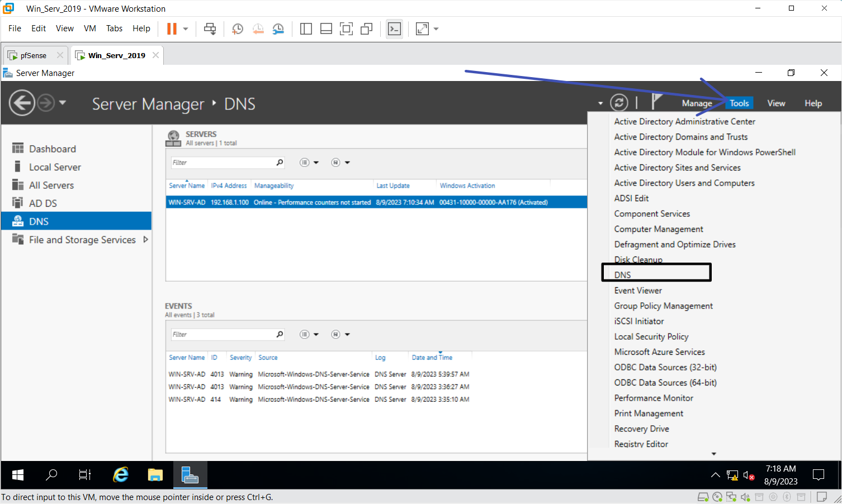Click the muted volume tray icon
The image size is (842, 504).
pos(749,476)
